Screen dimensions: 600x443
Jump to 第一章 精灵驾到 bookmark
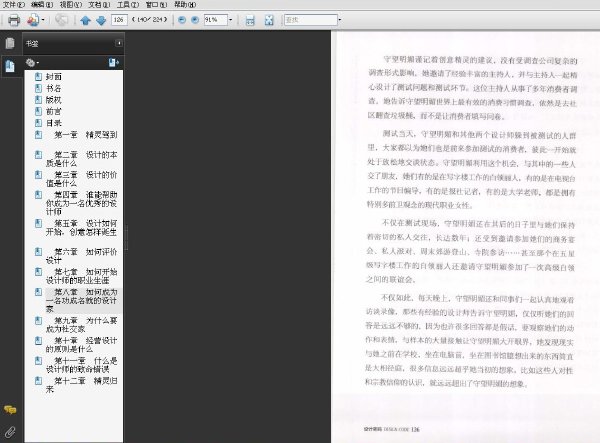coord(86,135)
